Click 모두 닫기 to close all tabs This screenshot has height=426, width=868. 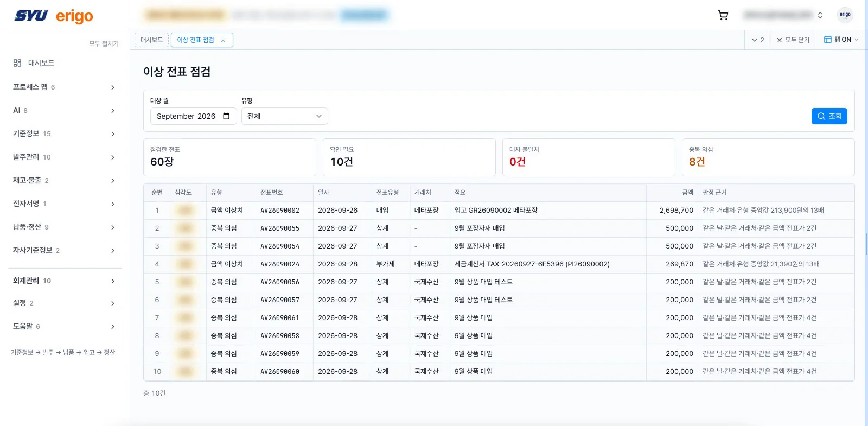click(x=793, y=40)
